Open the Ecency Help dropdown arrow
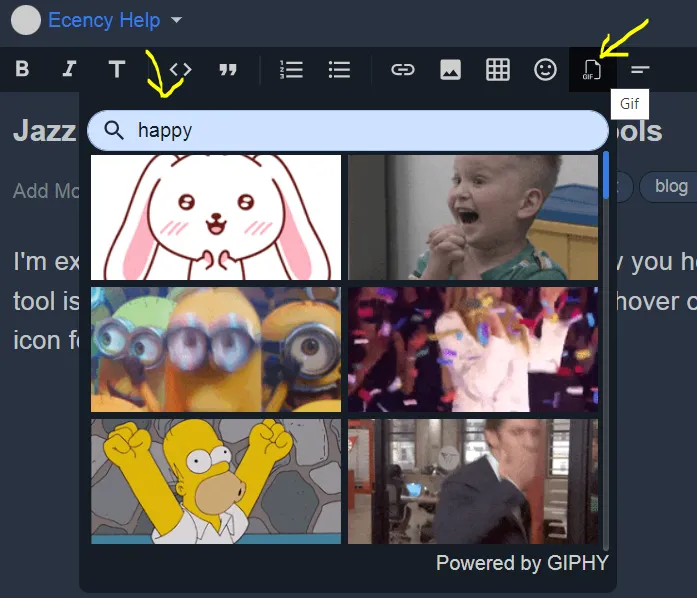This screenshot has width=697, height=598. 176,20
